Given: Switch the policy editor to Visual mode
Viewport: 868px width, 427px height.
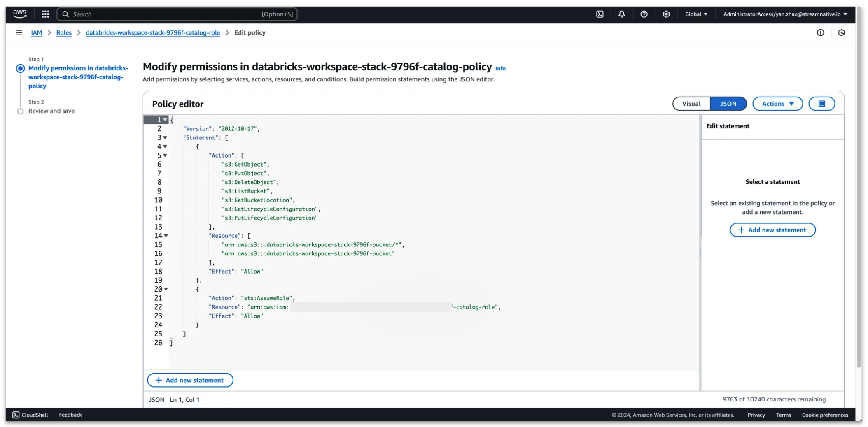Looking at the screenshot, I should [691, 104].
